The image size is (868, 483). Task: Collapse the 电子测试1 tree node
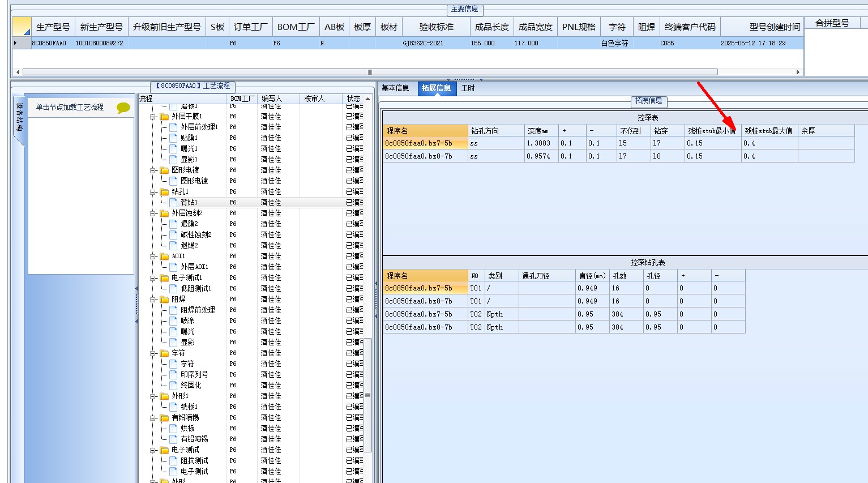click(x=153, y=278)
